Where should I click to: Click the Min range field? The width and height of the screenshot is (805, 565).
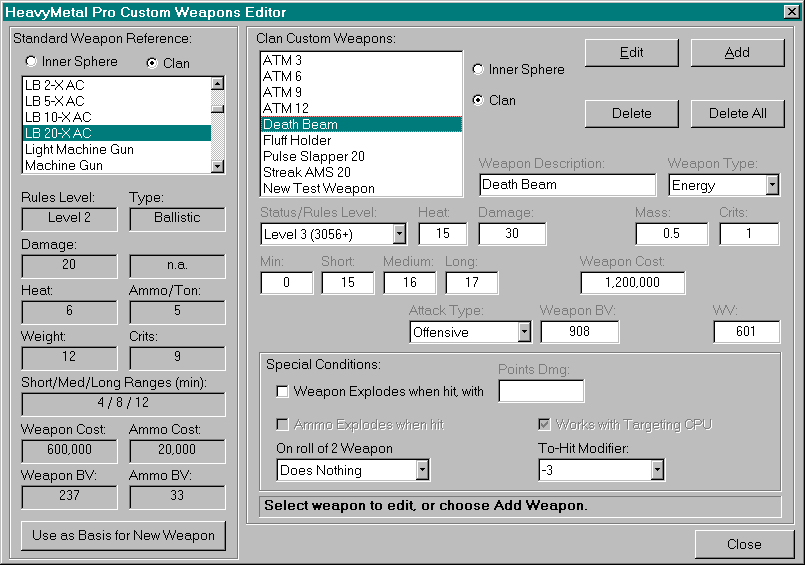coord(286,282)
